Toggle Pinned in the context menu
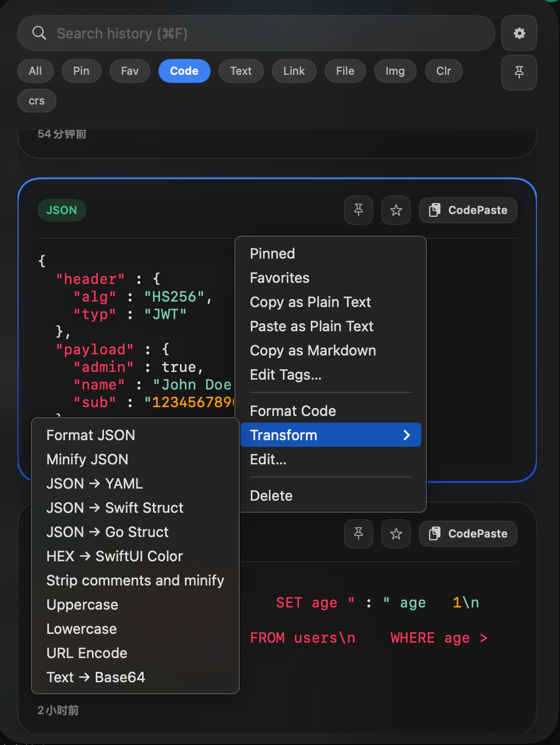Image resolution: width=560 pixels, height=745 pixels. [x=272, y=254]
